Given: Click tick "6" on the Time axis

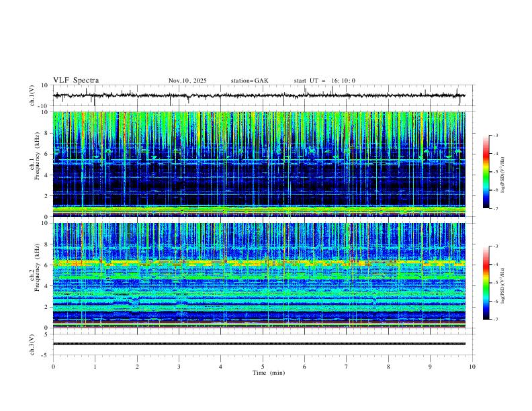Looking at the screenshot, I should [304, 367].
